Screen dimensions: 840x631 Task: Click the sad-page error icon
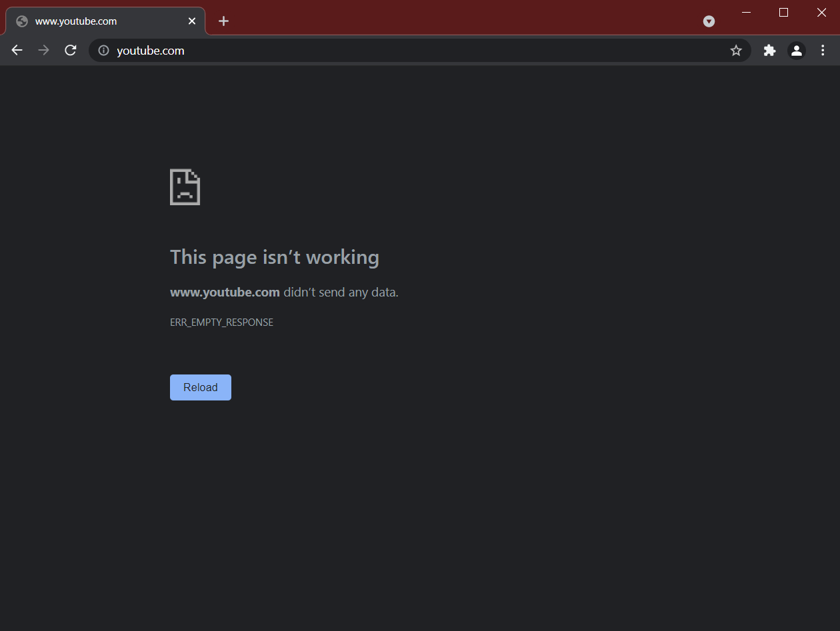(185, 187)
